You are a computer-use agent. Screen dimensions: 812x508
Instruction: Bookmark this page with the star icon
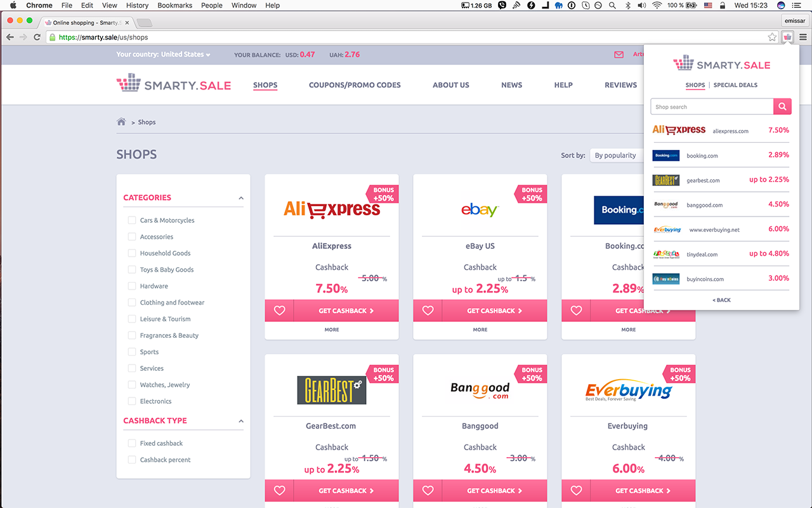772,37
